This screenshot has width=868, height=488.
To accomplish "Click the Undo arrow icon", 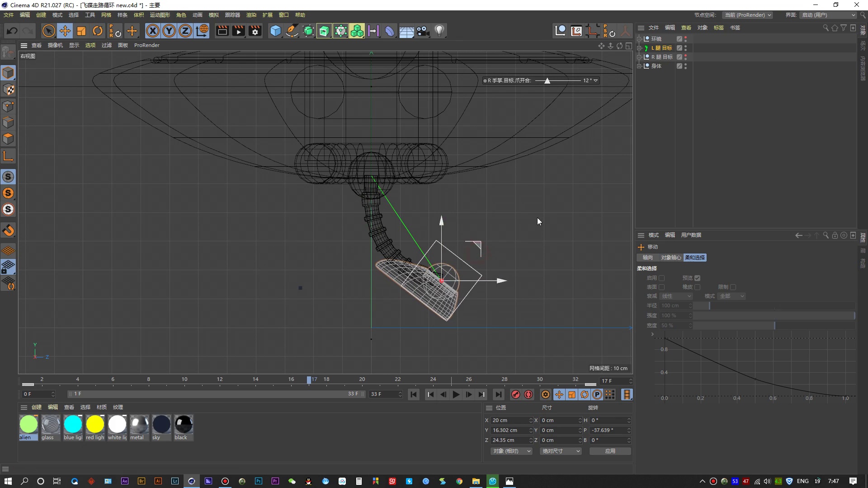I will click(12, 31).
